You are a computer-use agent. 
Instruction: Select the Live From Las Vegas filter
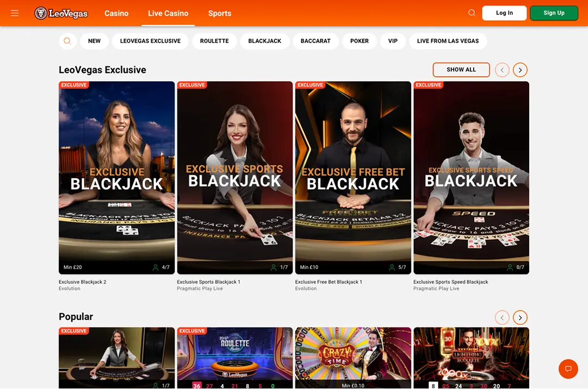(x=448, y=41)
